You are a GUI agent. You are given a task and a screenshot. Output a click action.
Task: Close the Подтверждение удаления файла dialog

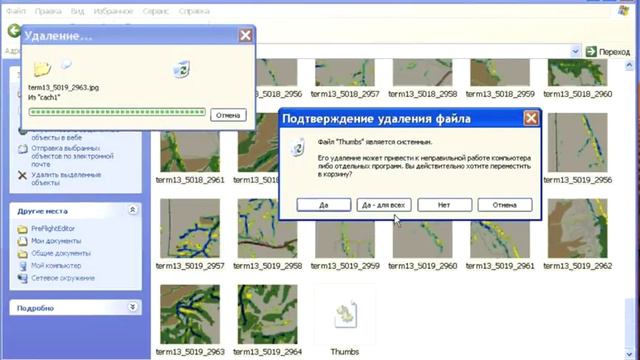[531, 118]
